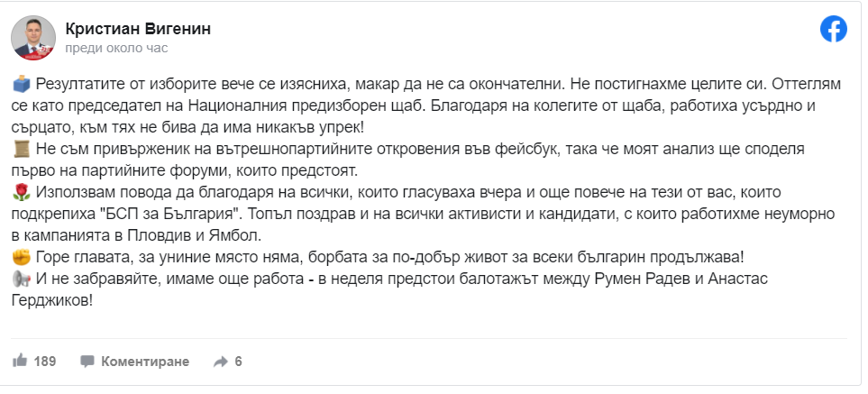Click the Facebook logo icon

(833, 29)
